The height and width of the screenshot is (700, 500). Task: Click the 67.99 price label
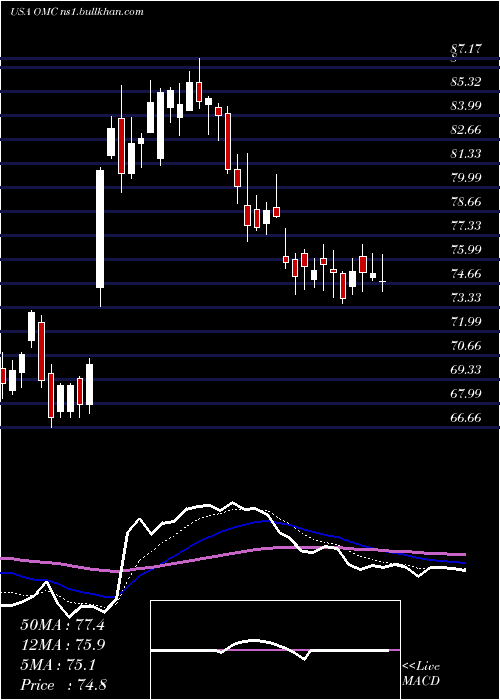click(466, 393)
